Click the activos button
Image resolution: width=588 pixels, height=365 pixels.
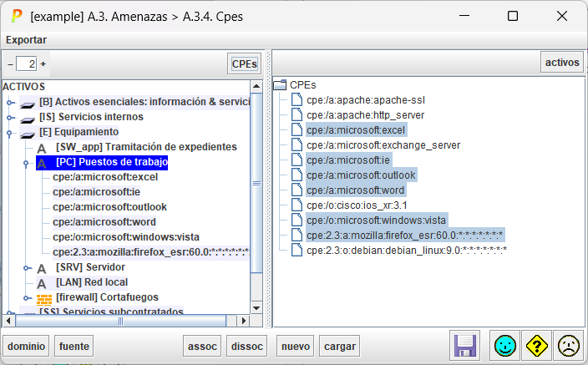pyautogui.click(x=562, y=63)
